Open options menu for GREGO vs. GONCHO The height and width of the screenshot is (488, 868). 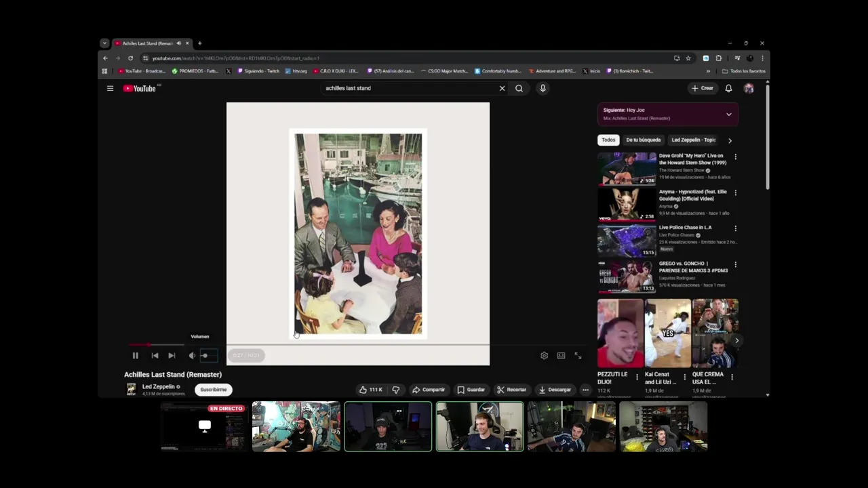(735, 264)
